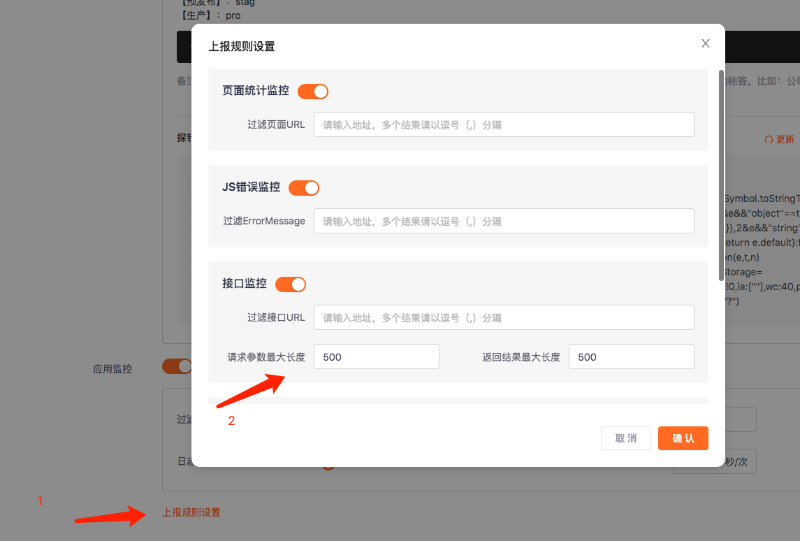Image resolution: width=800 pixels, height=541 pixels.
Task: Focus the 过滤接口URL input field
Action: coord(504,317)
